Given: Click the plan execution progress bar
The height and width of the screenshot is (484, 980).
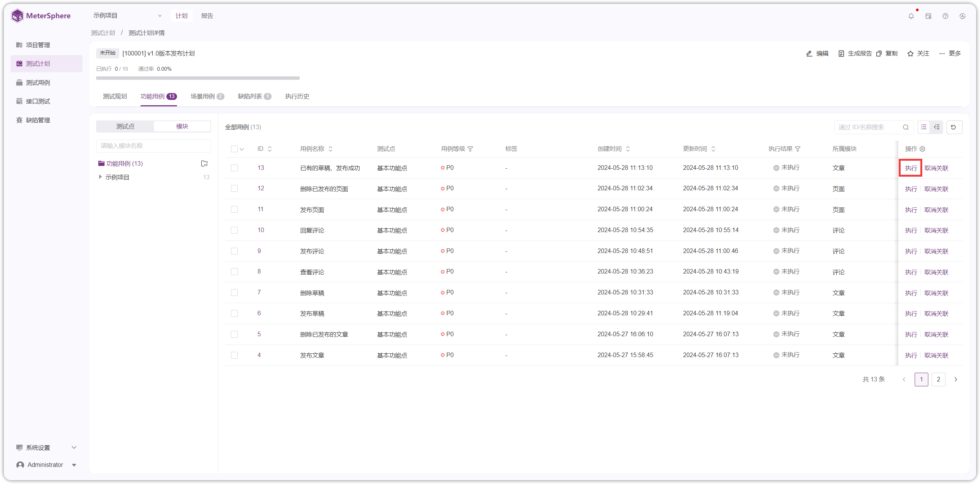Looking at the screenshot, I should pos(198,78).
